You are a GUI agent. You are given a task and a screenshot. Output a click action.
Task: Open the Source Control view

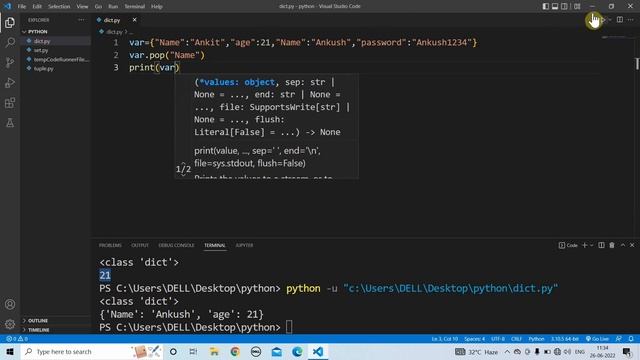pyautogui.click(x=10, y=62)
